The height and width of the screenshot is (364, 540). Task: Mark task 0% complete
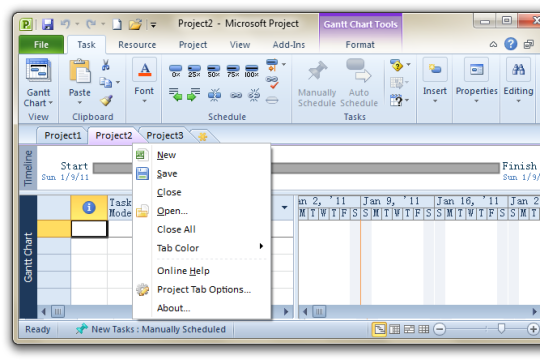(x=176, y=71)
